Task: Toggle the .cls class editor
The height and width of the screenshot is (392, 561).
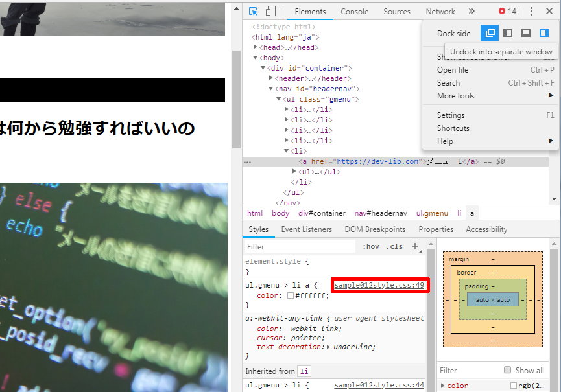Action: [394, 247]
